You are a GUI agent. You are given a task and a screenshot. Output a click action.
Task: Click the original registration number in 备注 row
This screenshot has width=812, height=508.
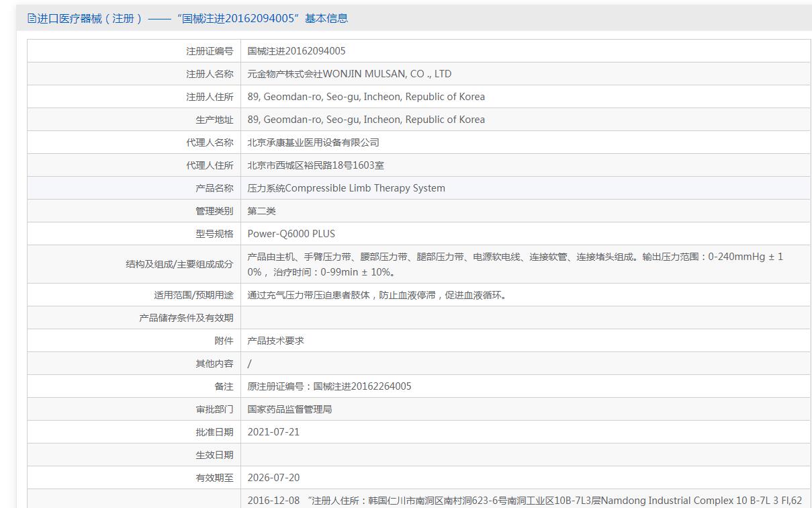click(329, 386)
